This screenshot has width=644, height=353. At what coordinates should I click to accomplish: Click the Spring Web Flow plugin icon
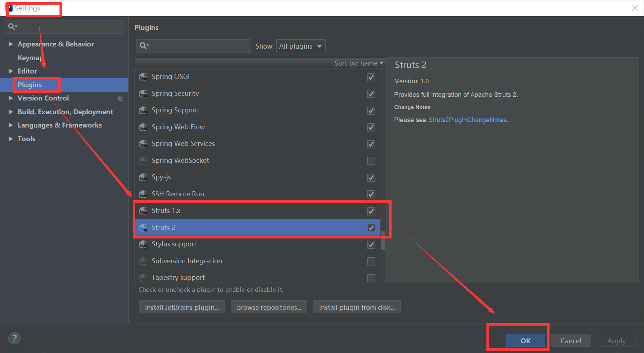point(143,127)
